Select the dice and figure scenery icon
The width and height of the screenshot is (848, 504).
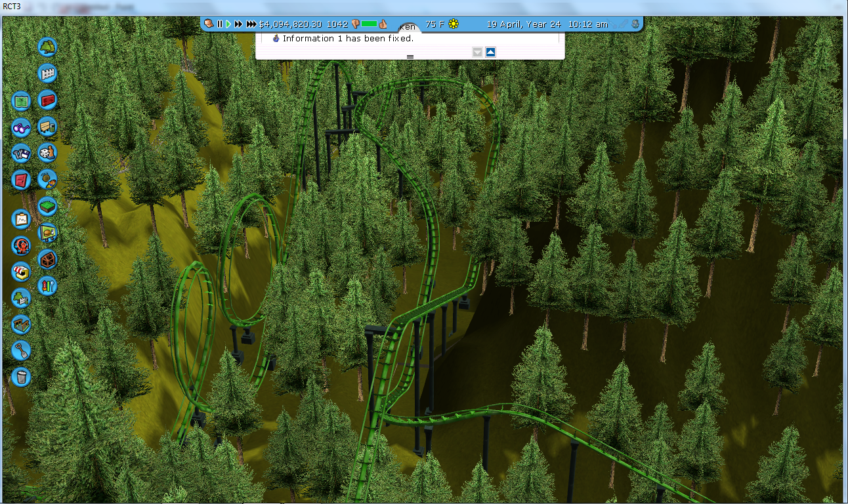[47, 153]
